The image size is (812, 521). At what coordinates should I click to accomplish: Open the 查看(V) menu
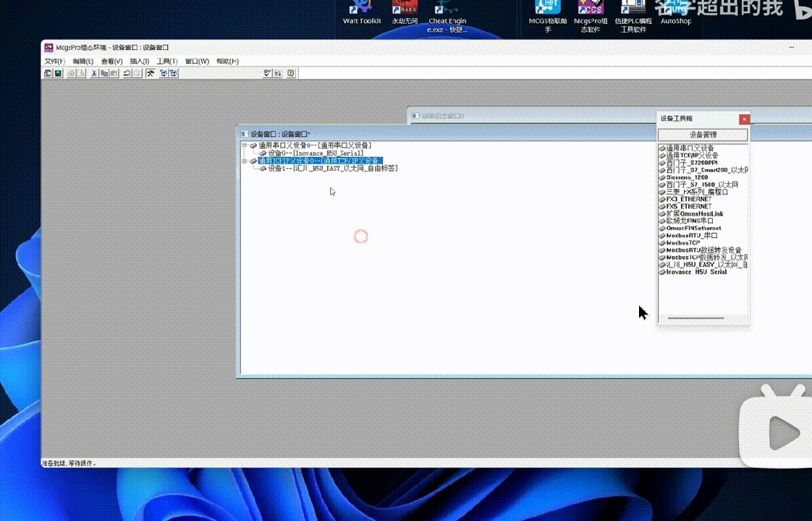click(112, 61)
